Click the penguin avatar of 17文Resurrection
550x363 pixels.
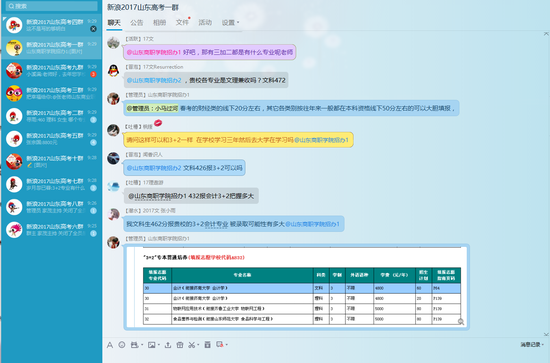[x=113, y=71]
